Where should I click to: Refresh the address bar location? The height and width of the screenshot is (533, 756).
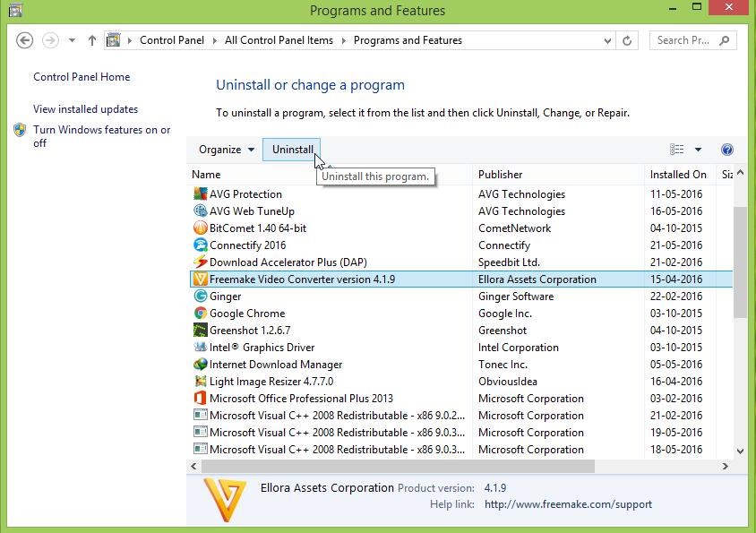click(627, 40)
